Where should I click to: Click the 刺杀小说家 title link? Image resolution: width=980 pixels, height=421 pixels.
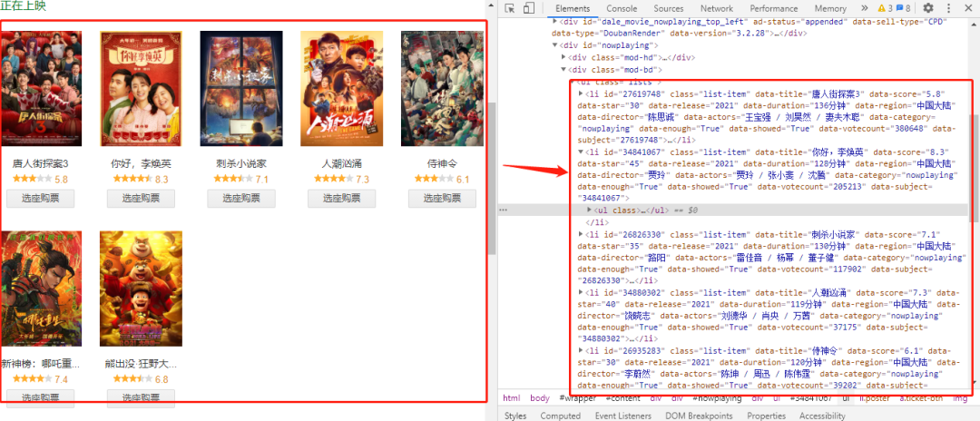(x=241, y=163)
